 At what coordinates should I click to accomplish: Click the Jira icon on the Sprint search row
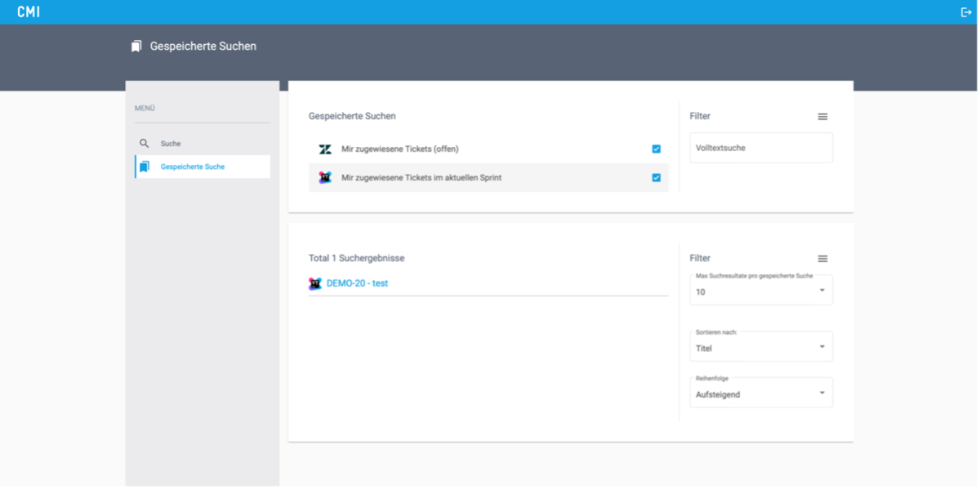(325, 178)
